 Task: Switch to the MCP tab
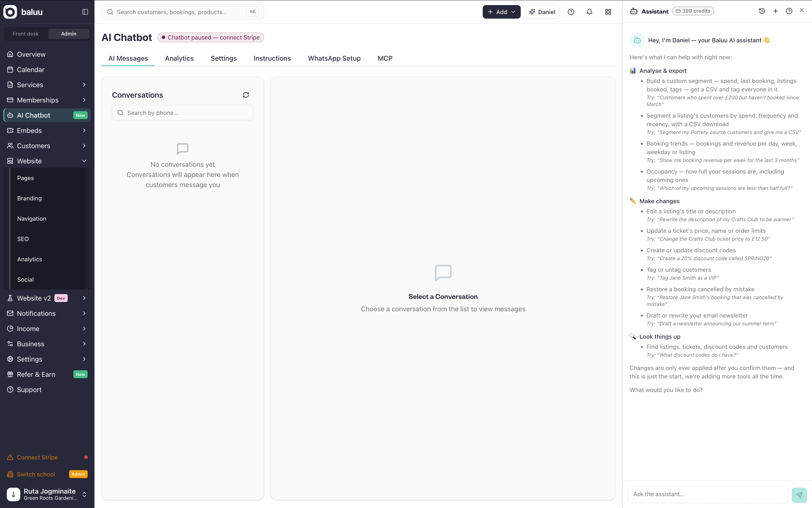(x=385, y=58)
